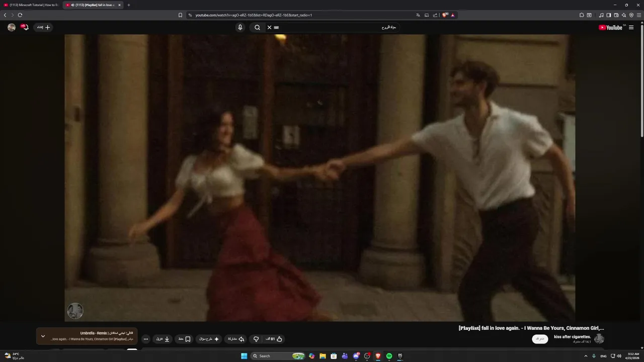
Task: Click the channel avatar beside the title
Action: [599, 339]
